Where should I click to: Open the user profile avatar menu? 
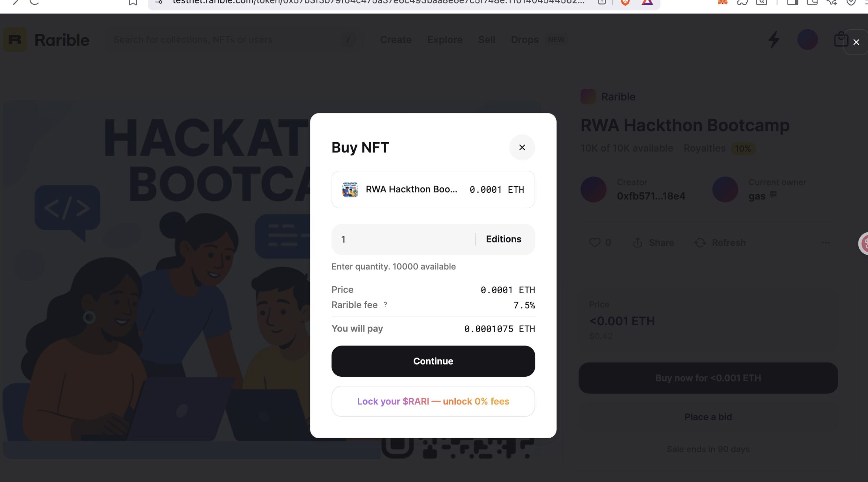pyautogui.click(x=807, y=40)
